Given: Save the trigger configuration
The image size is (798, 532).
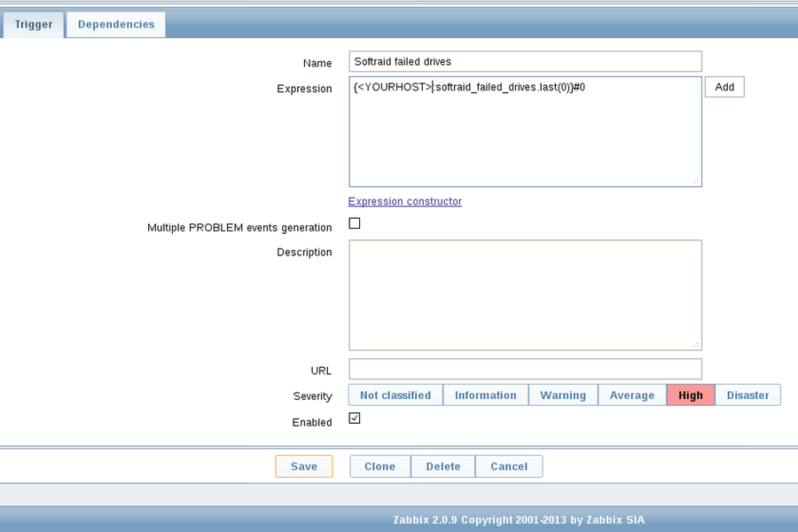Looking at the screenshot, I should 303,466.
